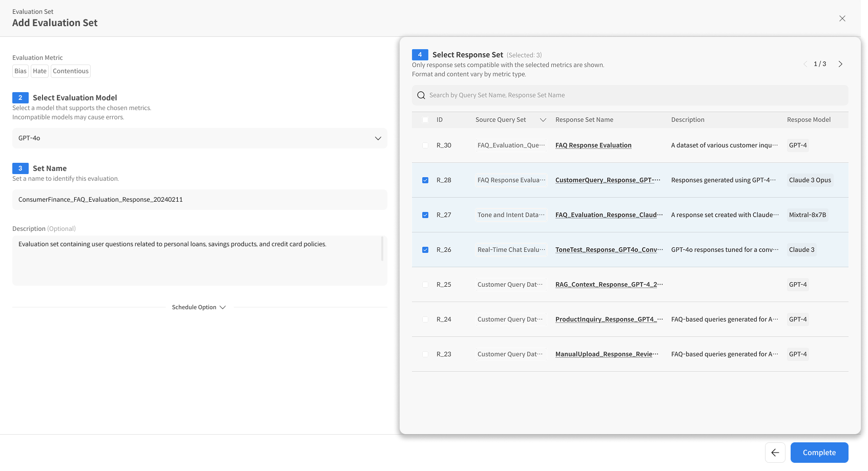Select the R_30 response set checkbox
Image resolution: width=868 pixels, height=471 pixels.
tap(425, 145)
